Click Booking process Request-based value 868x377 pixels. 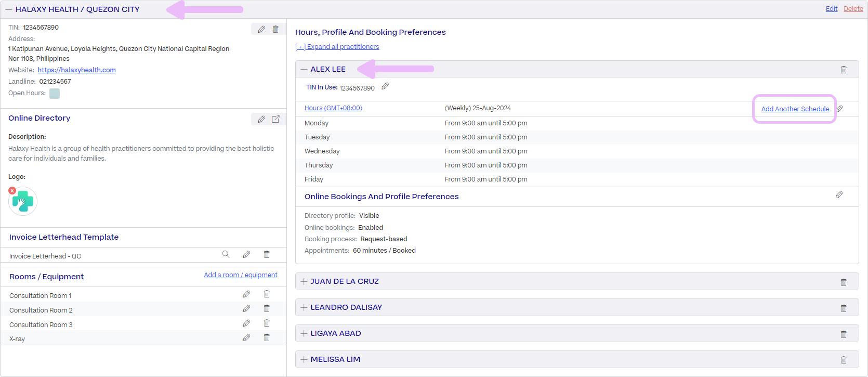click(384, 239)
